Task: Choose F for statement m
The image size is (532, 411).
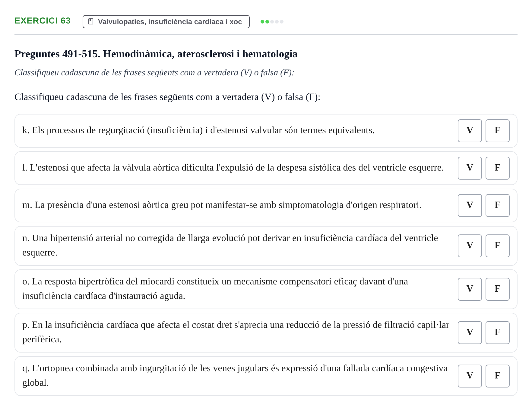Action: [497, 205]
